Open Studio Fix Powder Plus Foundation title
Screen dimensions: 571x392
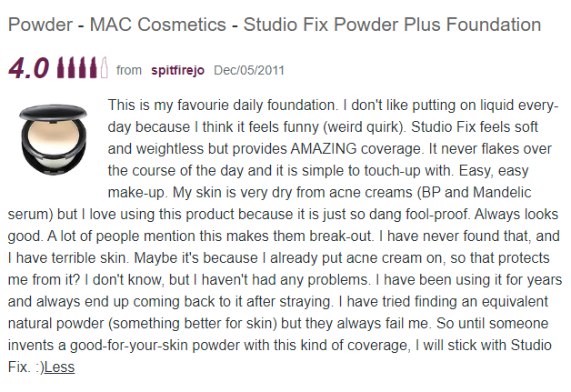tap(392, 25)
